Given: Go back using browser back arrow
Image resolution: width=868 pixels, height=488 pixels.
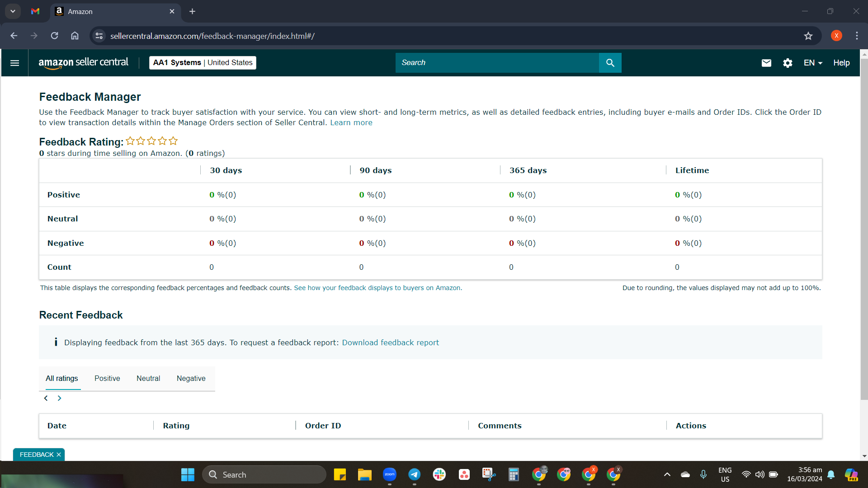Looking at the screenshot, I should pos(14,36).
